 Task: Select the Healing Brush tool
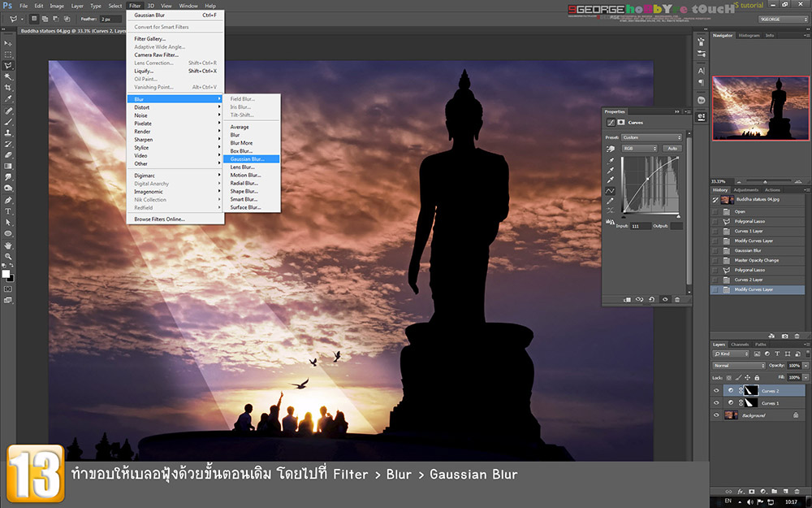pyautogui.click(x=8, y=111)
